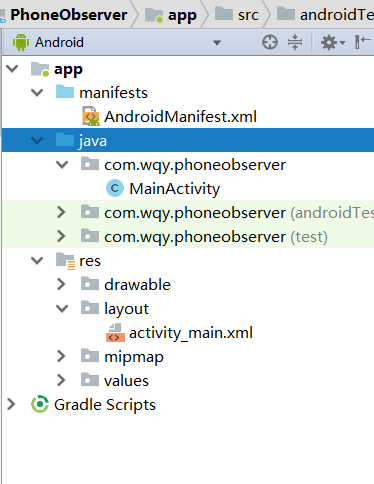The height and width of the screenshot is (484, 374).
Task: Select the mipmap label
Action: point(134,357)
